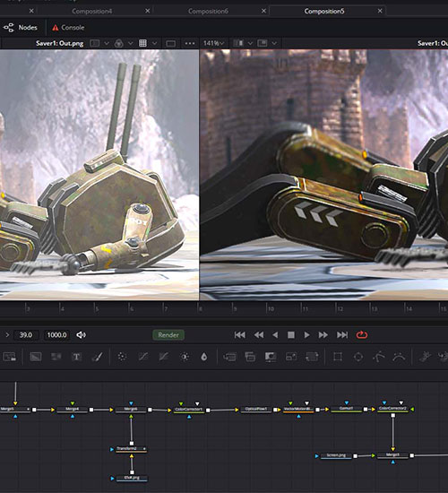The width and height of the screenshot is (448, 493).
Task: Add a FastNoise node from toolbar
Action: (x=56, y=357)
